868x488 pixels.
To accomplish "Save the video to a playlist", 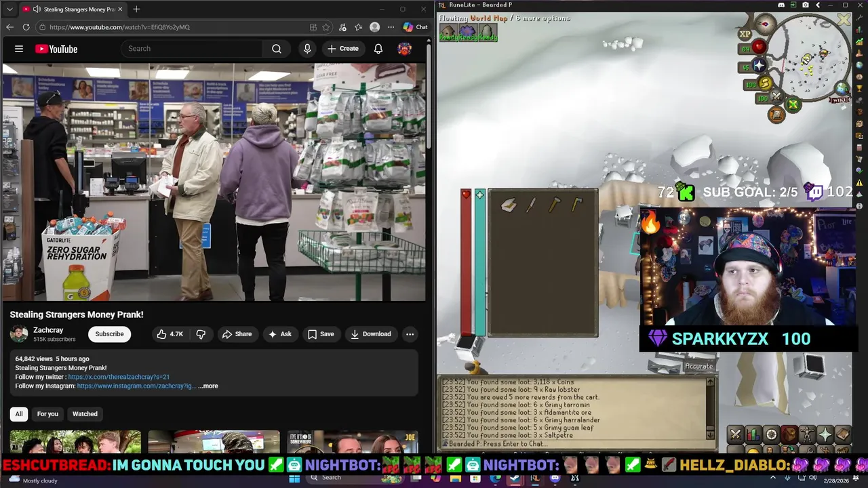I will pyautogui.click(x=321, y=334).
